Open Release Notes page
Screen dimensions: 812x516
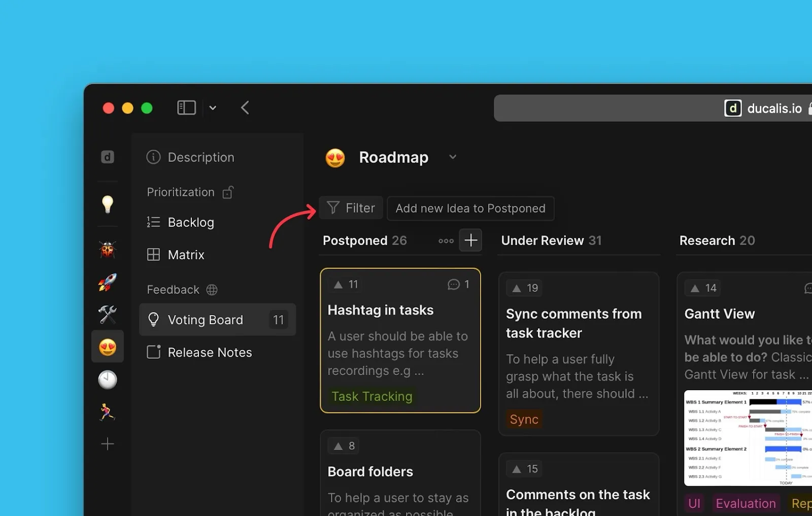209,352
